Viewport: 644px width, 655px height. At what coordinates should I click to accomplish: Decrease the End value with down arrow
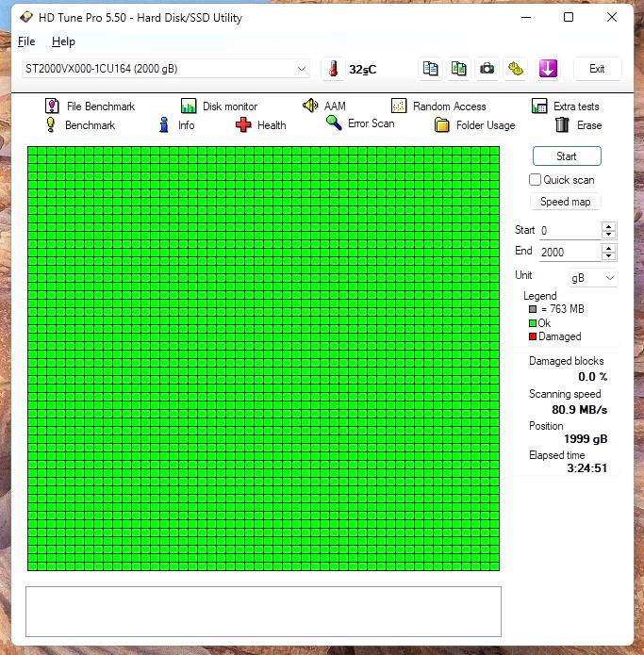tap(609, 255)
